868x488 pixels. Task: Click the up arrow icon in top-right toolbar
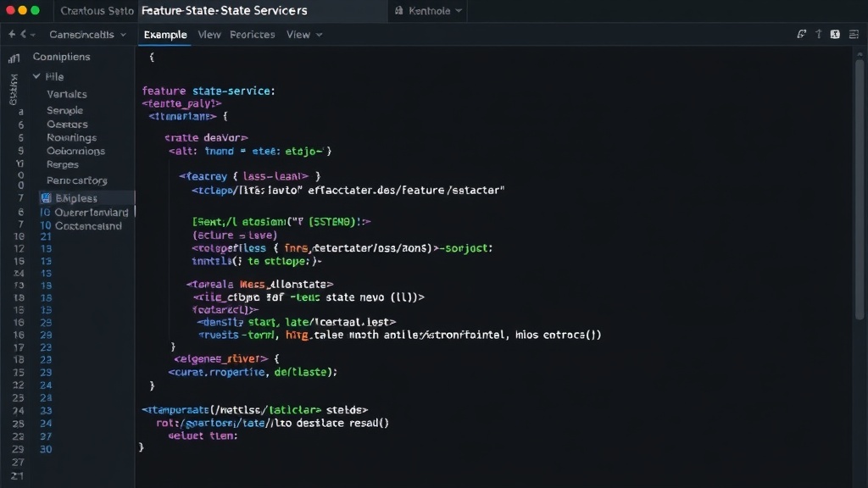click(818, 34)
